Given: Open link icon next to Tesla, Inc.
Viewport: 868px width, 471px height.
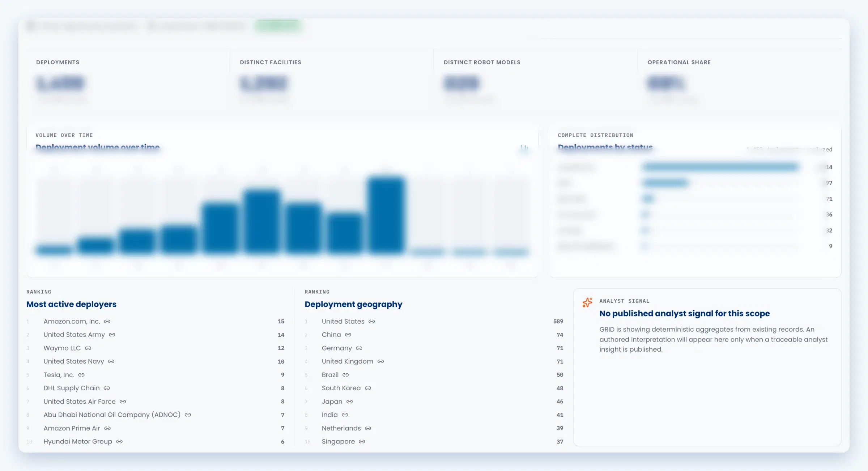Looking at the screenshot, I should tap(81, 375).
